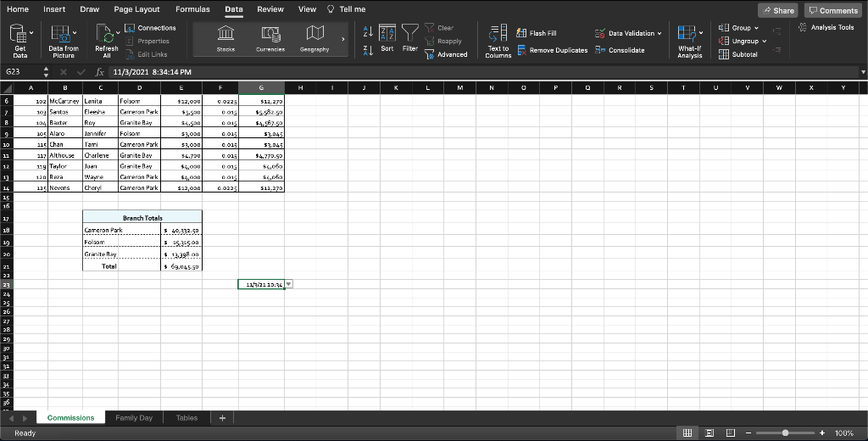Click Tell me search
868x441 pixels.
pyautogui.click(x=347, y=8)
